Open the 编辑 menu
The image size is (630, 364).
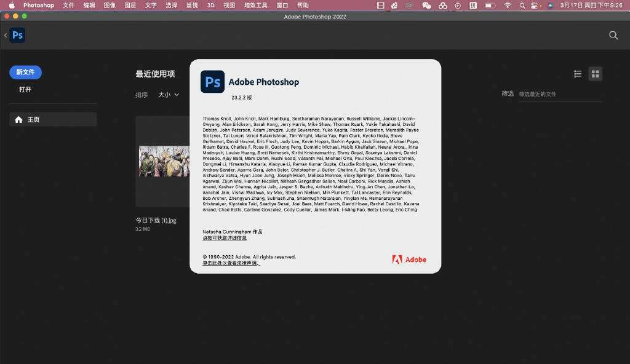(x=89, y=5)
